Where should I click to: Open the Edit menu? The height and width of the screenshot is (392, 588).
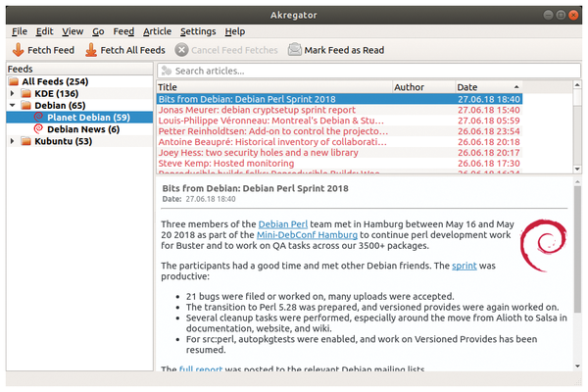tap(45, 31)
